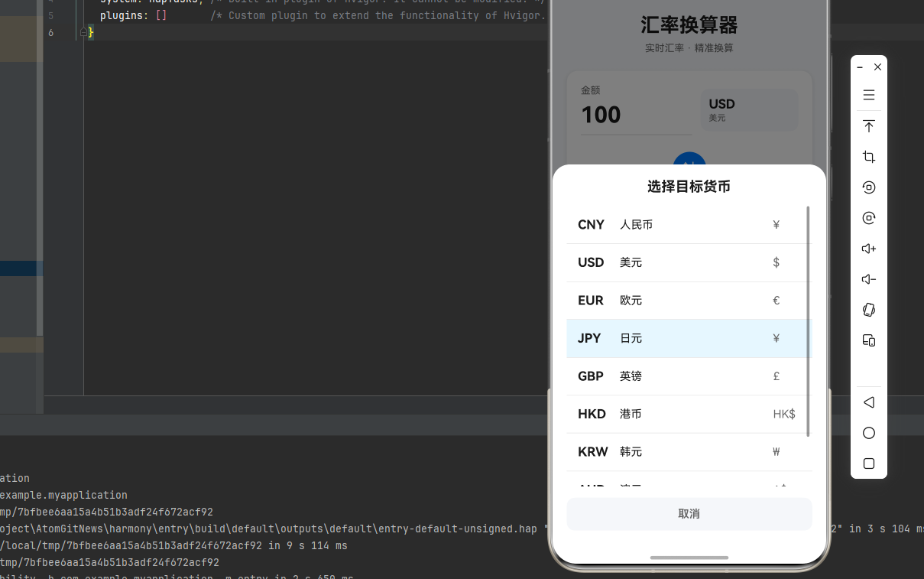Collapse the code fold marker on line 6
924x579 pixels.
pyautogui.click(x=83, y=32)
